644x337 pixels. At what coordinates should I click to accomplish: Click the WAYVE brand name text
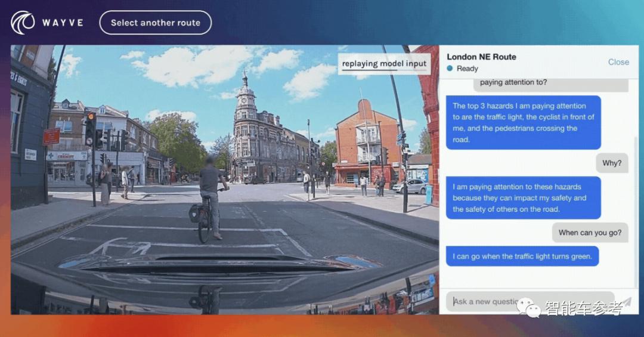pos(63,23)
